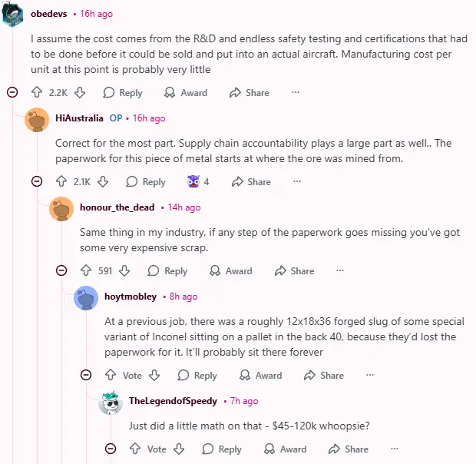Collapse honour_the_dead's reply thread

tap(61, 271)
